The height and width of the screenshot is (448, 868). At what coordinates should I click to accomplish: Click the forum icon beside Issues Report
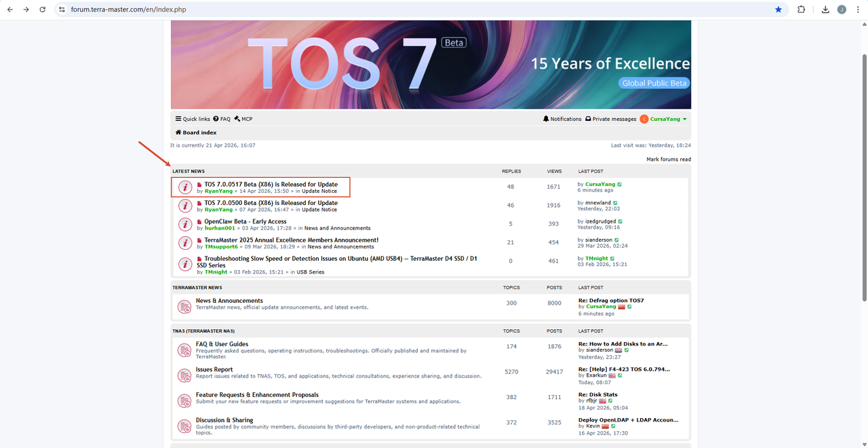pos(184,375)
